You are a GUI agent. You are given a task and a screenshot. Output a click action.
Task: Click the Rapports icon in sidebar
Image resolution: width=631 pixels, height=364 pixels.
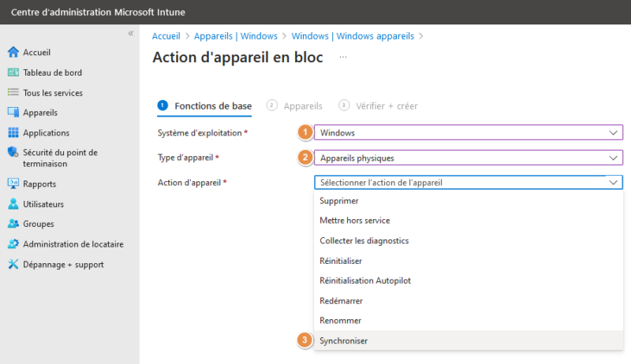click(x=13, y=184)
